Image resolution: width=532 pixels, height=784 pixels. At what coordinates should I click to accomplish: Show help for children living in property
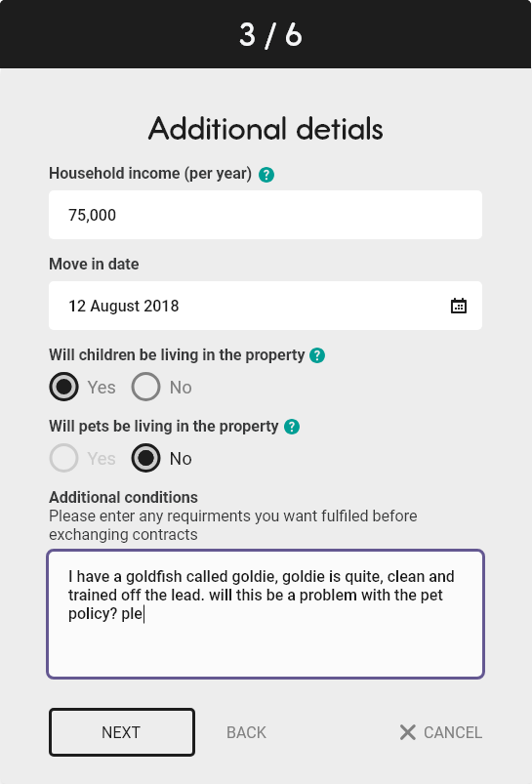(317, 355)
